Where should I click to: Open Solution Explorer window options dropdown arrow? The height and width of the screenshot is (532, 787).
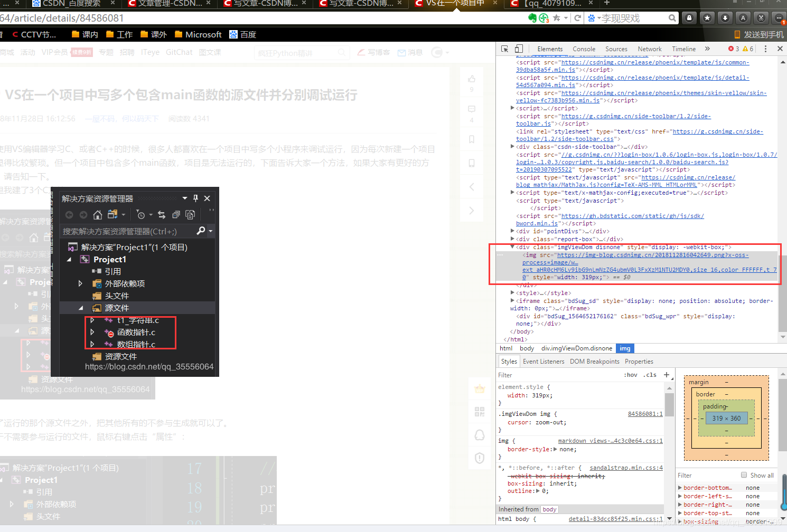[185, 198]
